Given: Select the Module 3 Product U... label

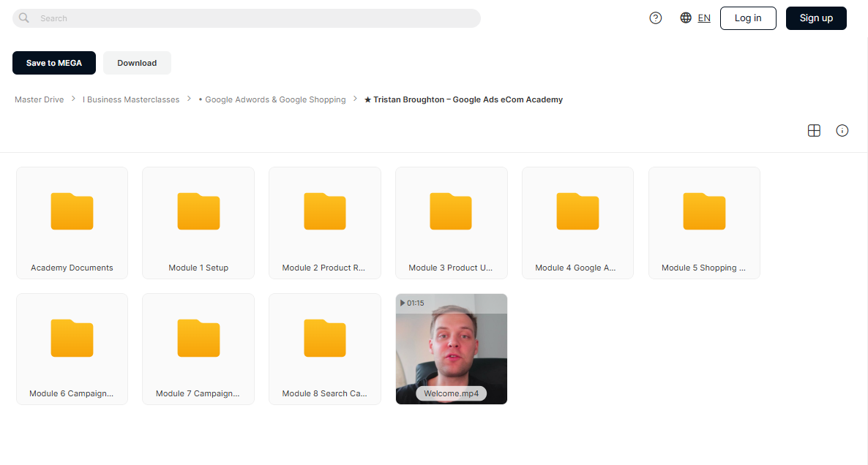Looking at the screenshot, I should (x=451, y=268).
